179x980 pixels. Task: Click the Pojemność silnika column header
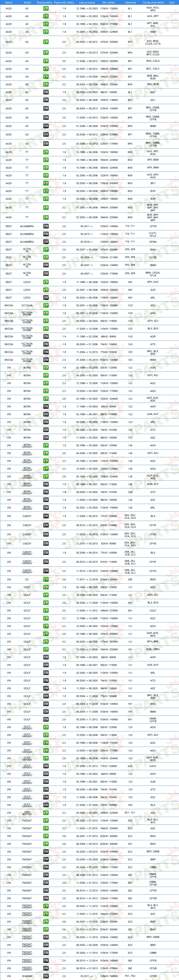point(64,2)
